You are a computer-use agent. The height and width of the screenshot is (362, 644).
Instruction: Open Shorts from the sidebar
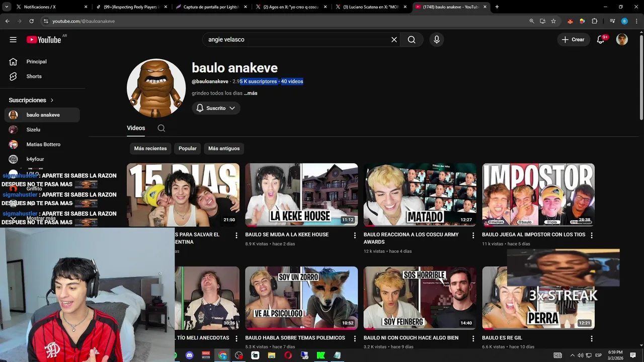pos(42,76)
